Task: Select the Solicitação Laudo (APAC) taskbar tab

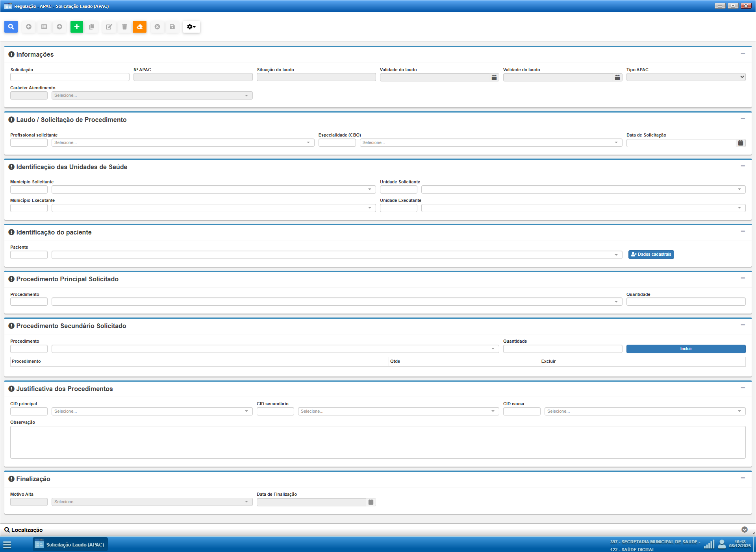Action: (70, 545)
